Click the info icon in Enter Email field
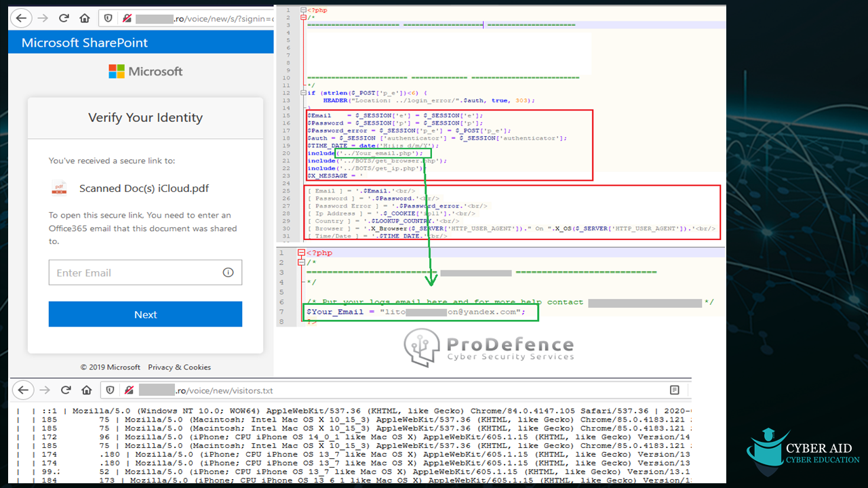Viewport: 868px width, 488px height. 228,272
